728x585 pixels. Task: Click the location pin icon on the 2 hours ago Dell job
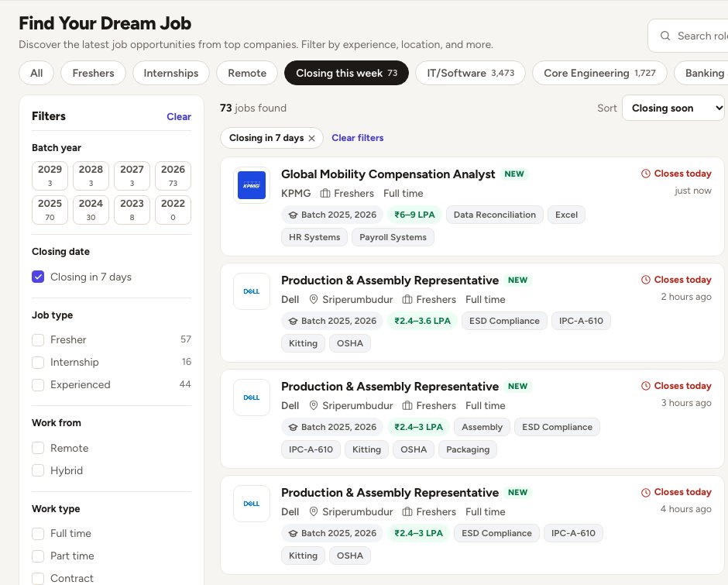(x=314, y=299)
